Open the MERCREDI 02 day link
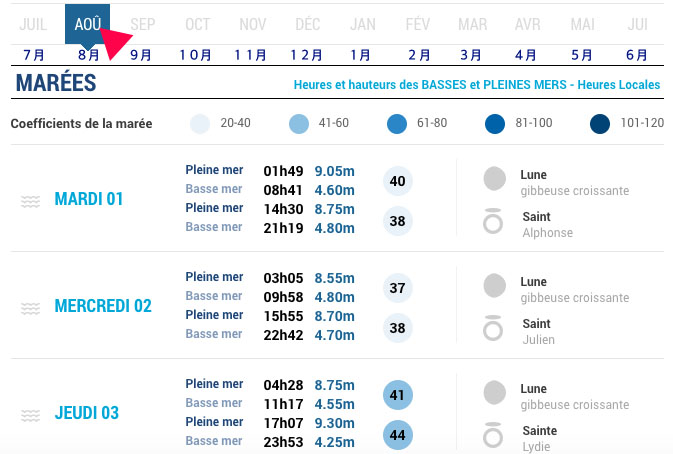The height and width of the screenshot is (454, 673). click(103, 306)
